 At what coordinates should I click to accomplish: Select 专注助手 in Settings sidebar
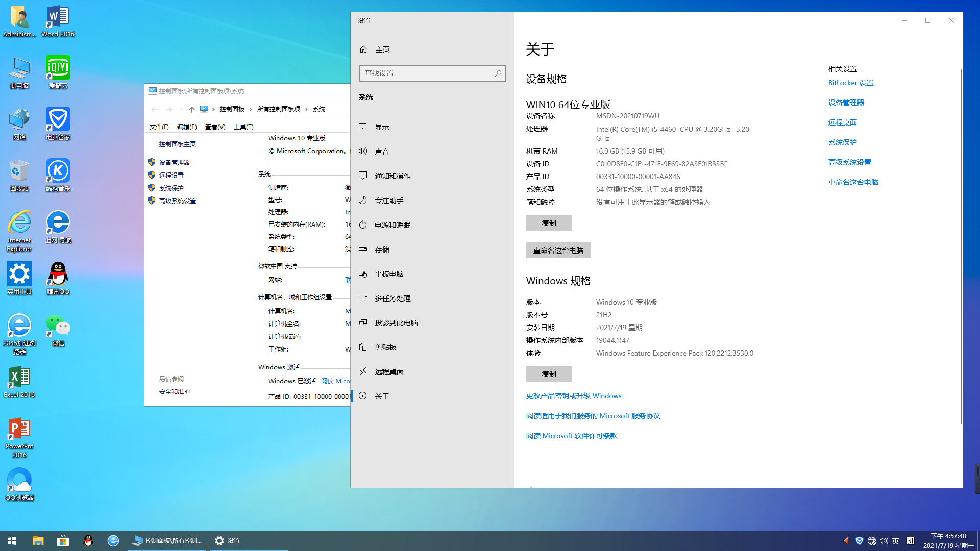click(432, 201)
